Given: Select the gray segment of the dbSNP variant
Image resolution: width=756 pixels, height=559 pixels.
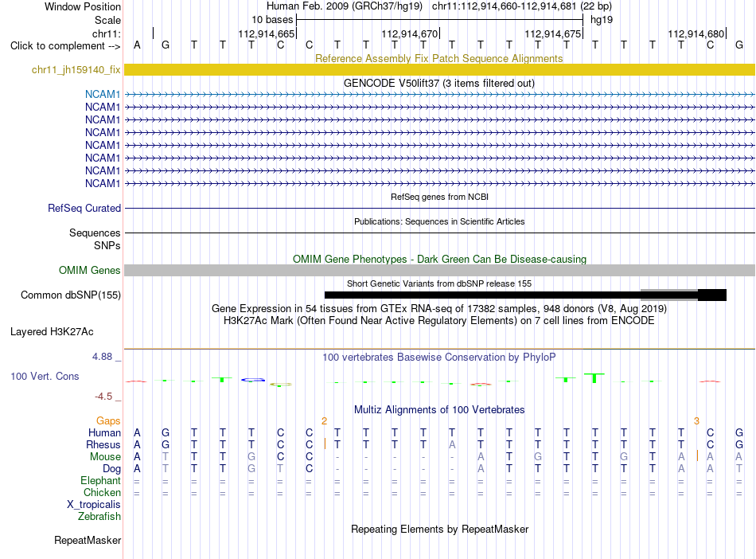Looking at the screenshot, I should (x=669, y=295).
